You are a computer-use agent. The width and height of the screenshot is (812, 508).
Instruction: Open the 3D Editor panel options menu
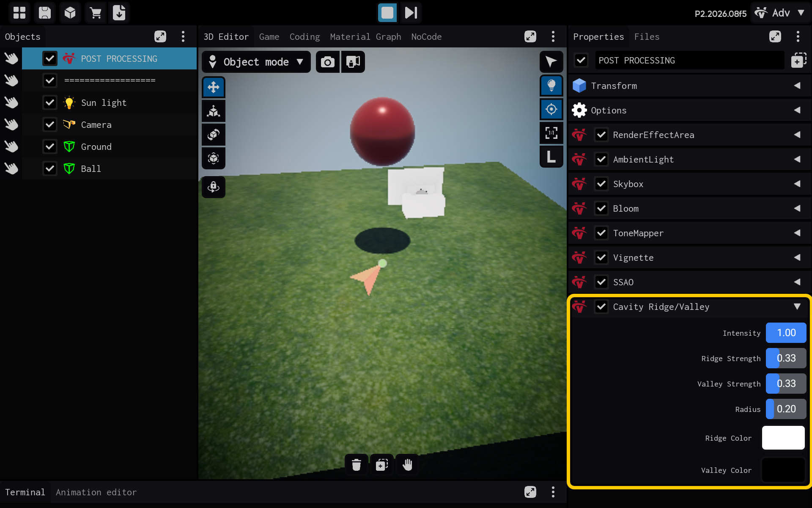553,36
